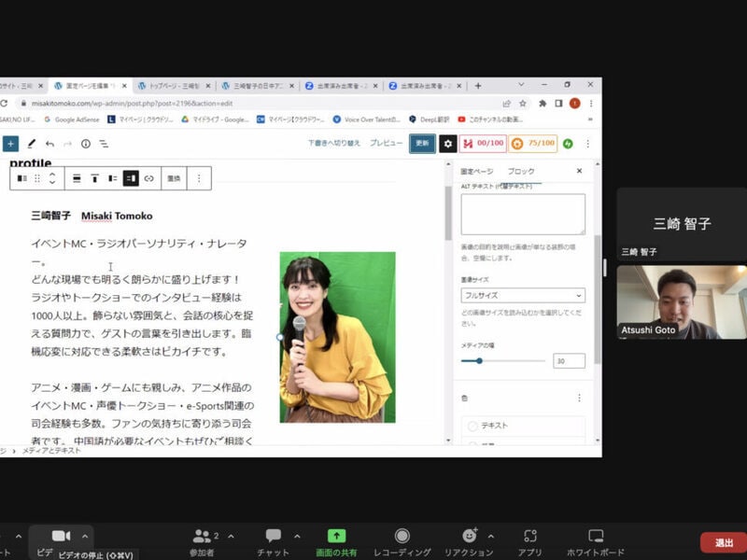Image resolution: width=747 pixels, height=560 pixels.
Task: Click the red 退出 leave button
Action: [x=723, y=542]
